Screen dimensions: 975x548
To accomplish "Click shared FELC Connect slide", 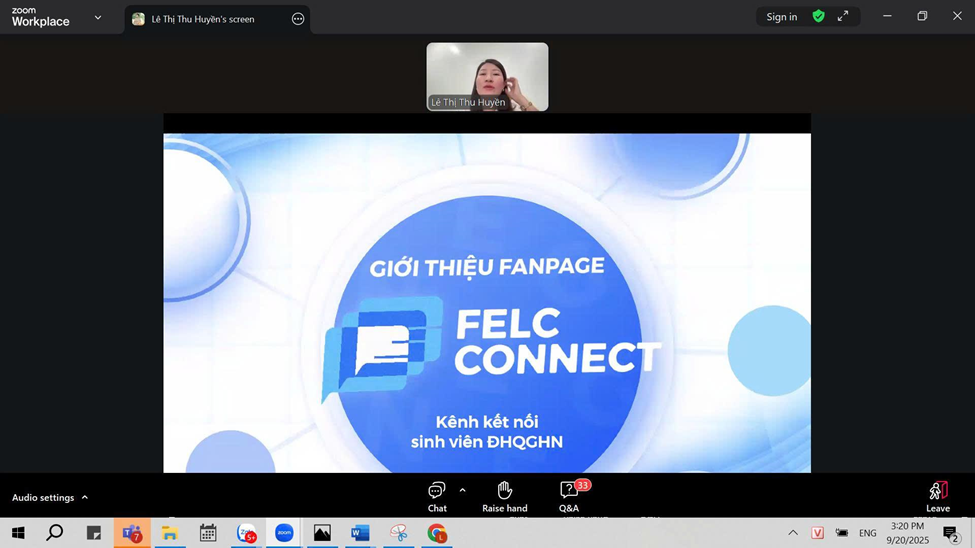I will coord(487,303).
